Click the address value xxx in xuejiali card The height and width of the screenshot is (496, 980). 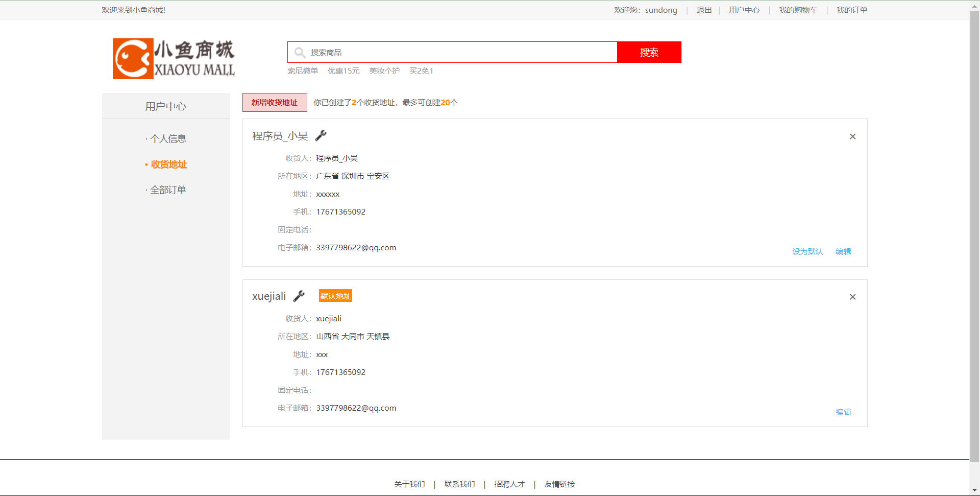click(x=322, y=355)
